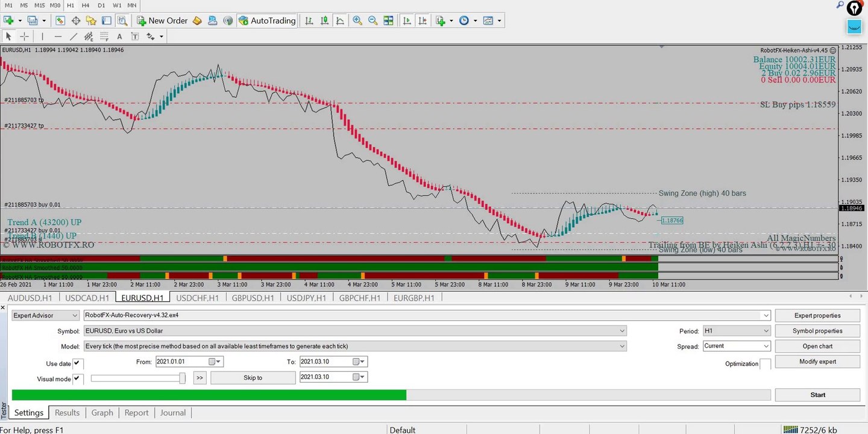Screen dimensions: 868x434
Task: Open the Results tab in Tester
Action: pyautogui.click(x=67, y=413)
